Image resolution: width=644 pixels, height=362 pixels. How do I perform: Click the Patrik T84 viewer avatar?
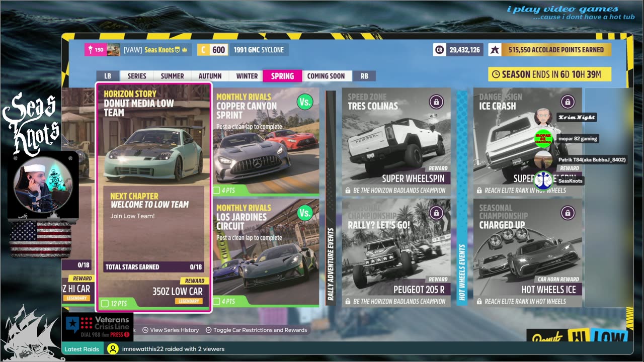[543, 160]
